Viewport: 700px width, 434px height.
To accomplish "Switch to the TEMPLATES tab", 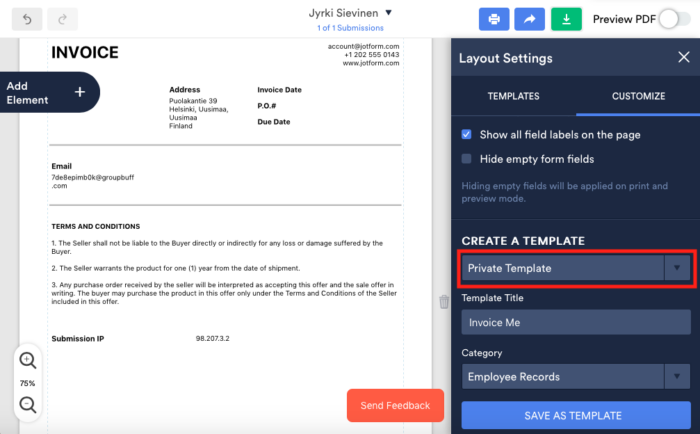I will (513, 96).
